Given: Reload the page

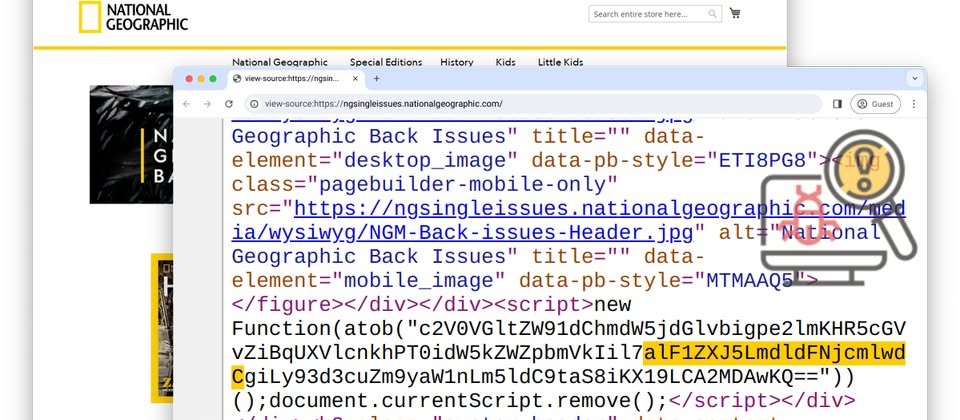Looking at the screenshot, I should pos(229,104).
